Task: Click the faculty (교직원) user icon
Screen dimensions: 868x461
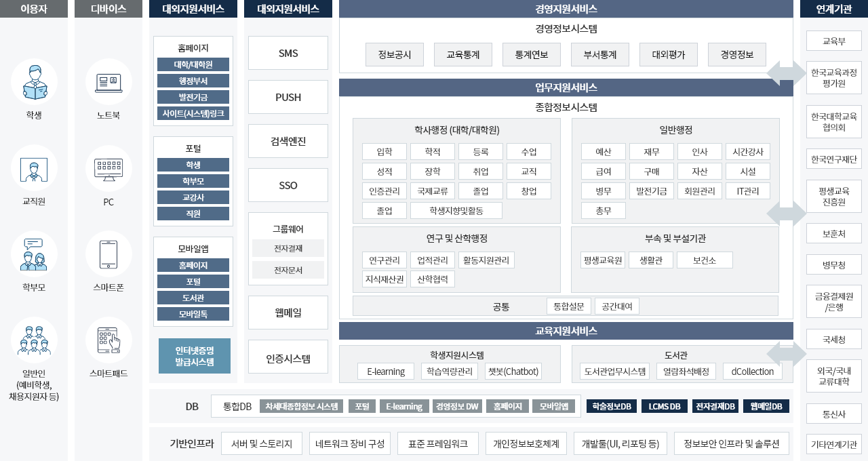Action: coord(34,168)
